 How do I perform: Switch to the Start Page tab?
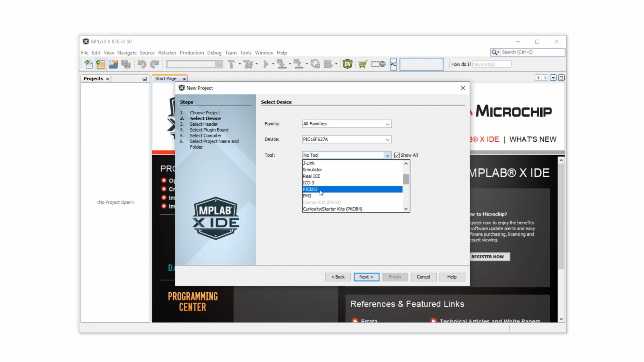point(166,79)
